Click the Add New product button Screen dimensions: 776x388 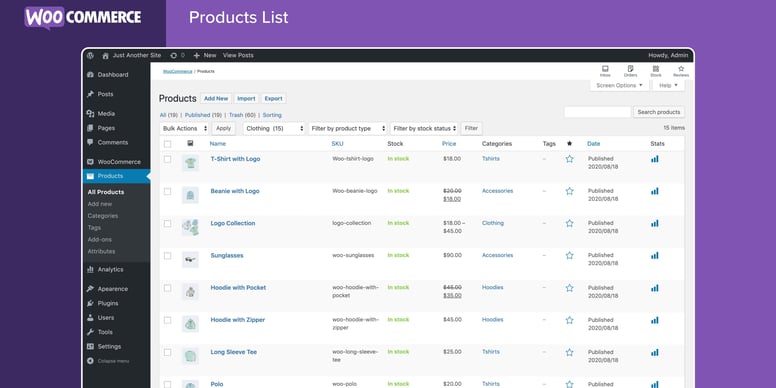(x=216, y=98)
